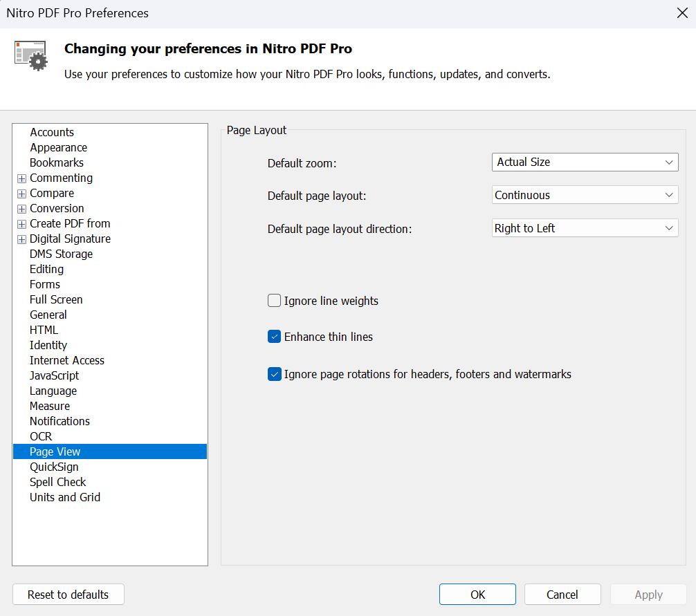Select Full Screen in the list

(56, 299)
